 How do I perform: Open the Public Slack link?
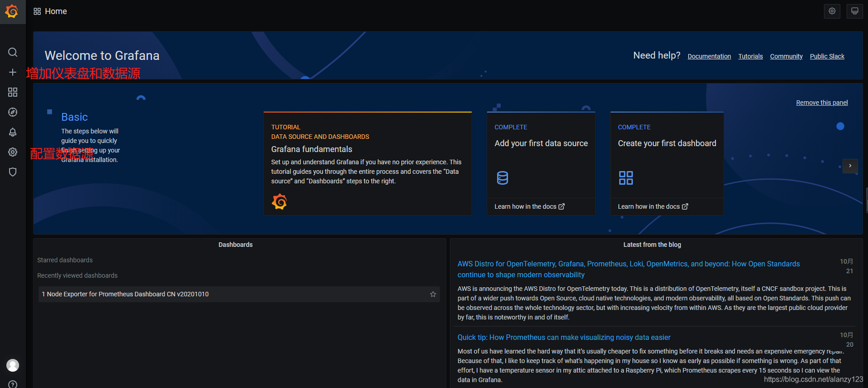(827, 56)
